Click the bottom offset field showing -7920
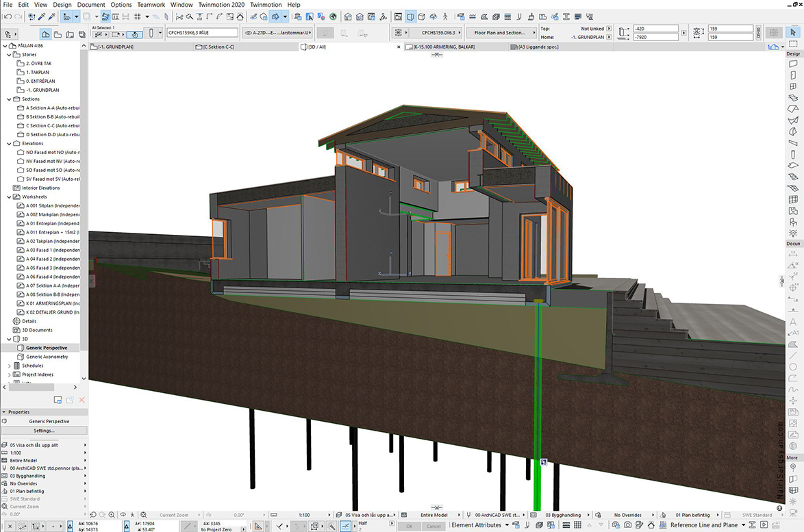This screenshot has width=804, height=532. tap(656, 37)
